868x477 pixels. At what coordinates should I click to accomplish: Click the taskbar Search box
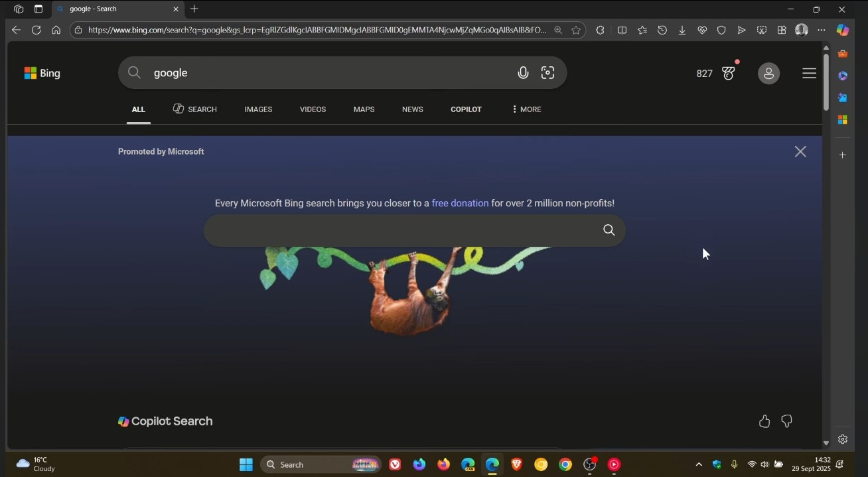322,464
